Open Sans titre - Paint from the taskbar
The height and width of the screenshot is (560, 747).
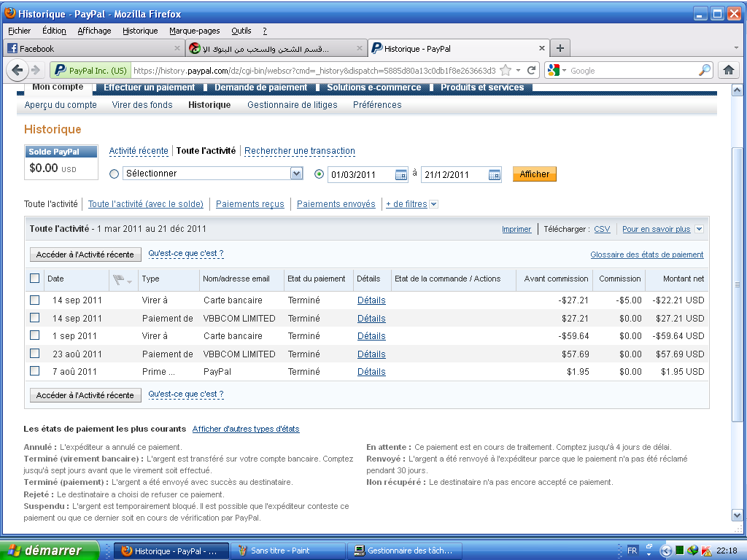click(x=287, y=551)
